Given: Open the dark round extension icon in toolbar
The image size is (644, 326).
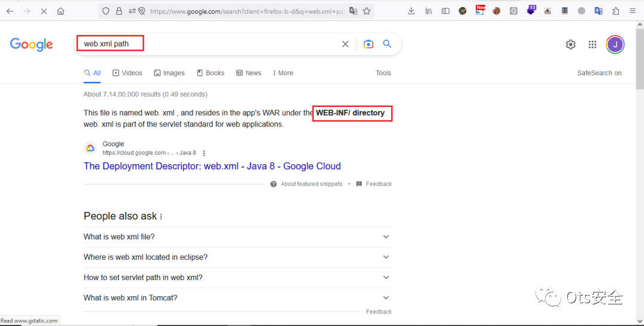Looking at the screenshot, I should point(463,11).
